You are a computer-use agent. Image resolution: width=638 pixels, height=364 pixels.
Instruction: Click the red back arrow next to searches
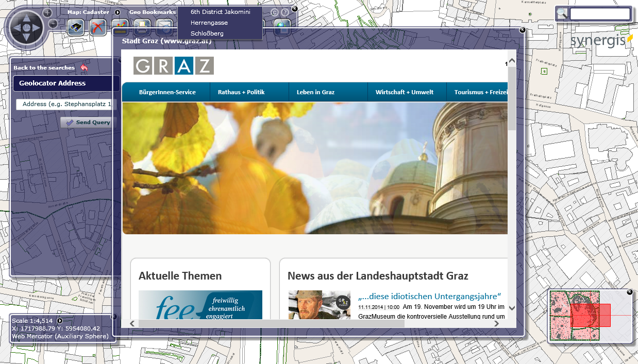(x=84, y=67)
